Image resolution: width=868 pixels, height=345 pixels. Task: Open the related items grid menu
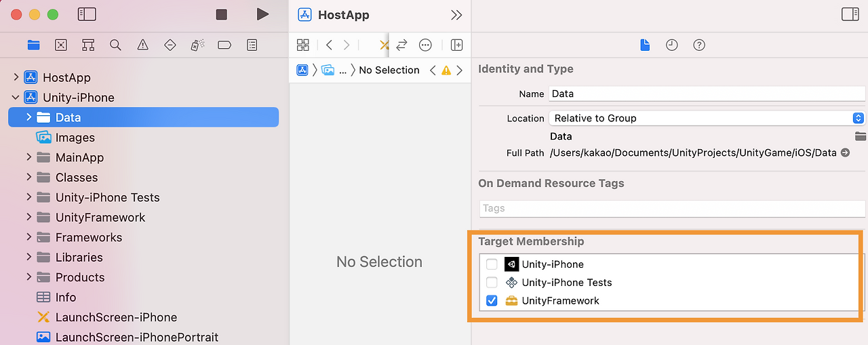pos(303,45)
